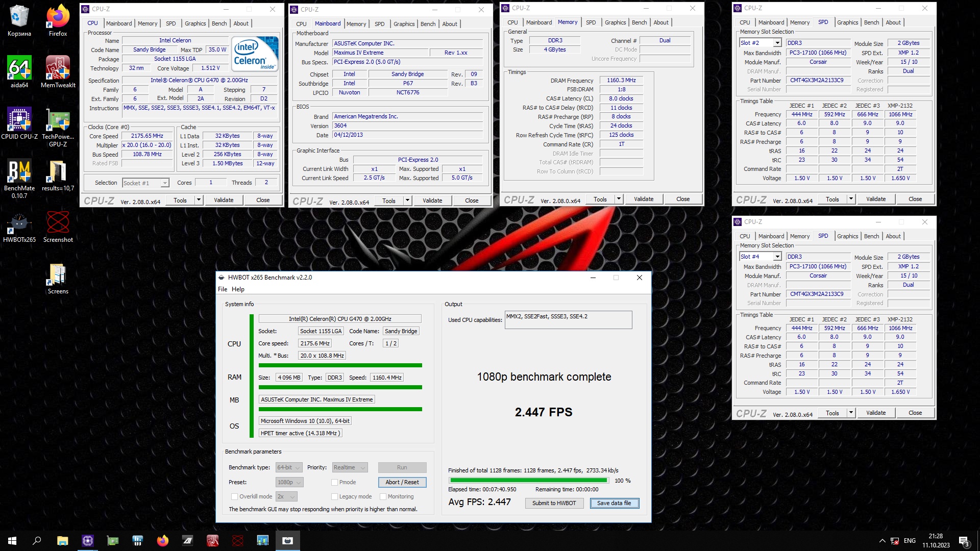Image resolution: width=980 pixels, height=551 pixels.
Task: Switch to CPU-Z via its taskbar icon
Action: [x=87, y=541]
